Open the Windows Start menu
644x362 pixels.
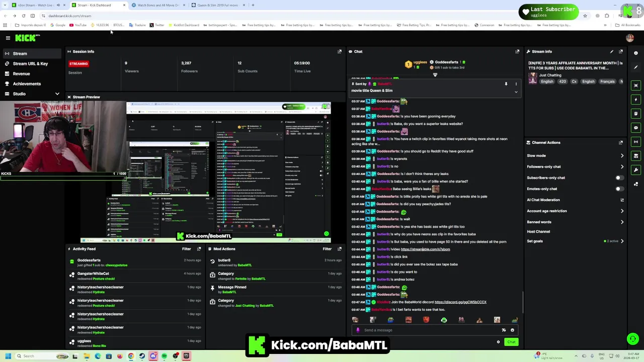8,356
